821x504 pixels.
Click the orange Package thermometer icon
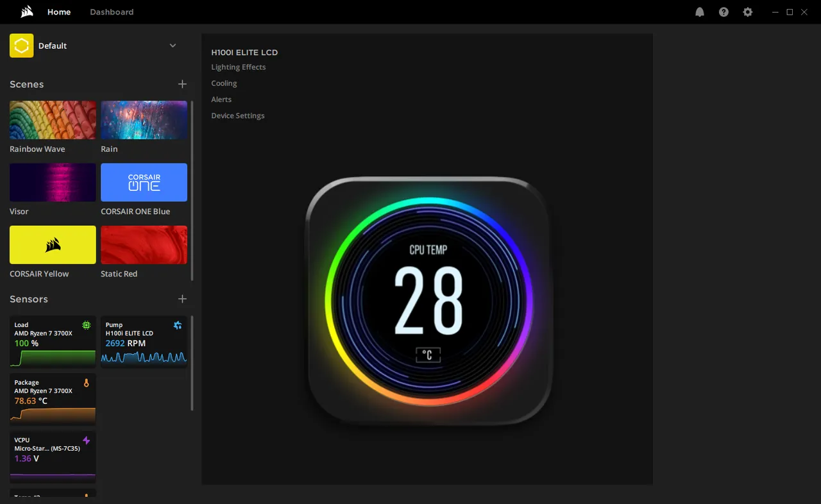[x=87, y=383]
